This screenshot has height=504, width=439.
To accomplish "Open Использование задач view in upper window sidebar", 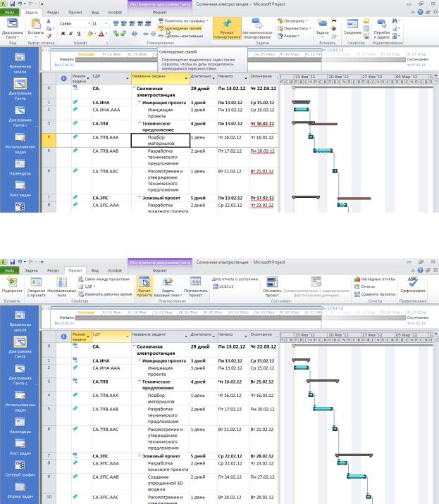I will click(20, 143).
